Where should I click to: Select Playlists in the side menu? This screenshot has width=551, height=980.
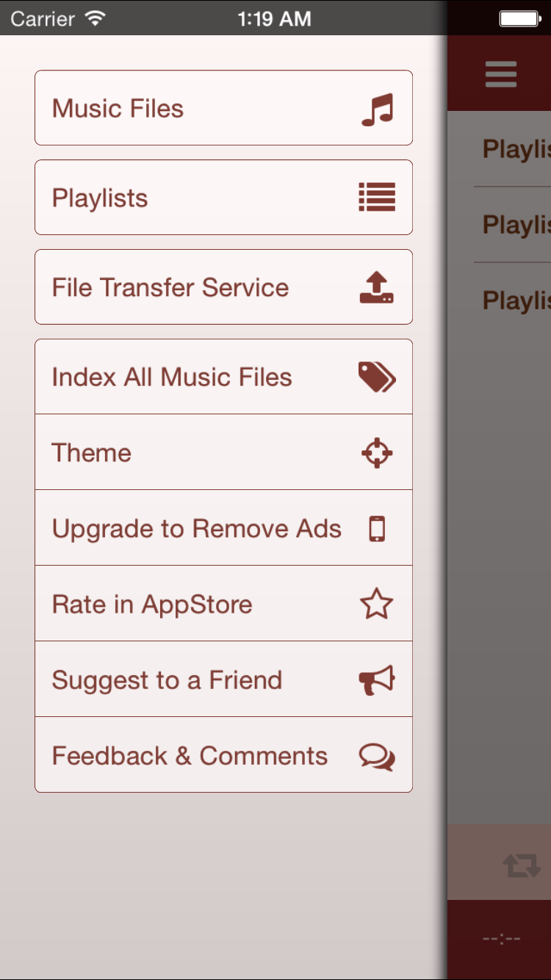[100, 198]
